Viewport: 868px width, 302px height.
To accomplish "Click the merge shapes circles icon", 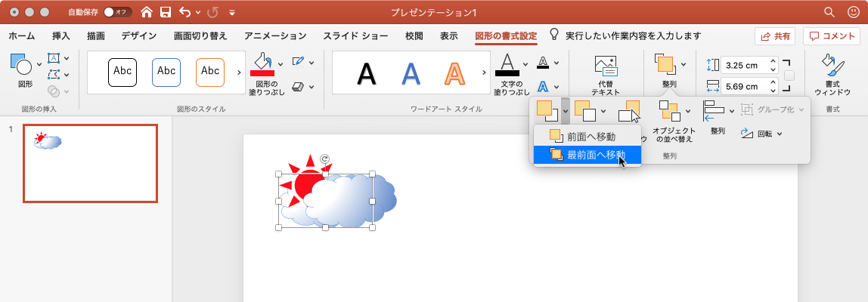I will [x=54, y=91].
